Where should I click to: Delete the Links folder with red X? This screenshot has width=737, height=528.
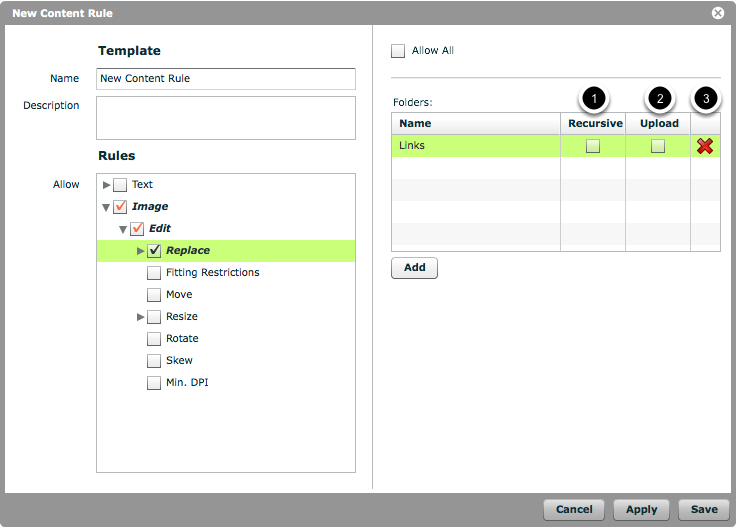point(705,146)
